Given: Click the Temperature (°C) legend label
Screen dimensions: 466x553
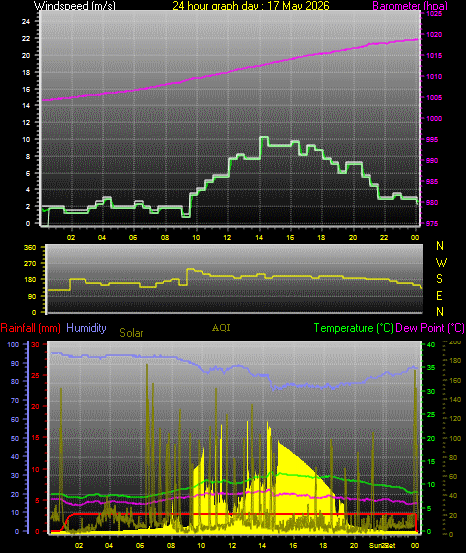Looking at the screenshot, I should (353, 328).
